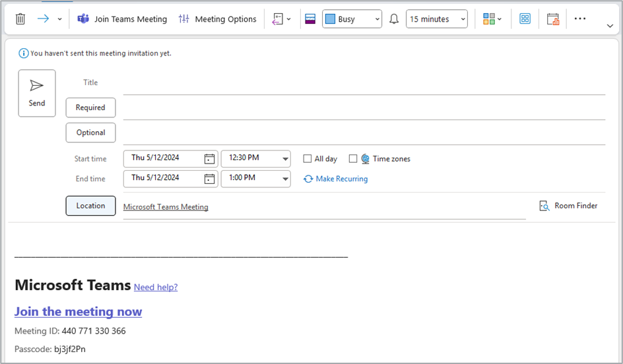Click the Categorize colored squares icon

pos(489,18)
